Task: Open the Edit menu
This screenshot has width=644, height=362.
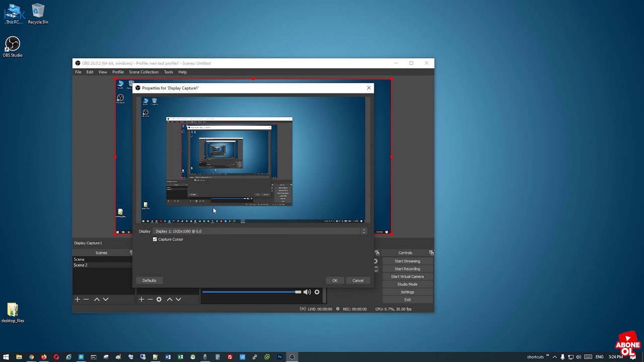Action: coord(90,72)
